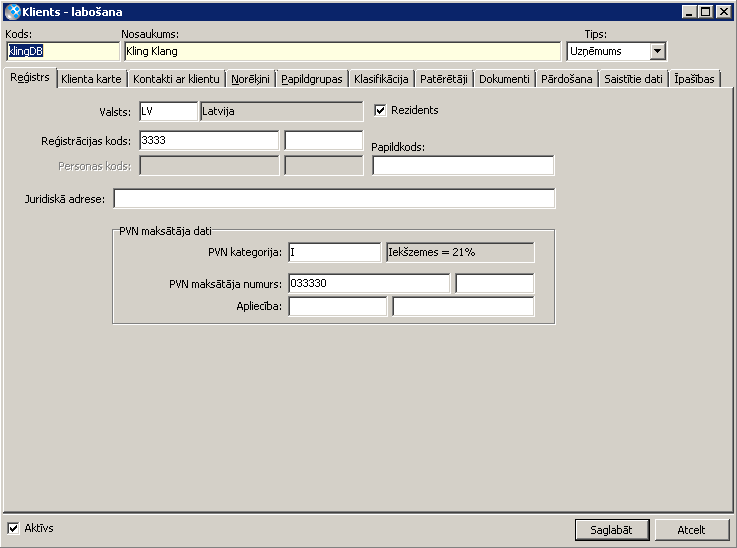The height and width of the screenshot is (548, 737).
Task: Click the Kods input field
Action: click(x=61, y=51)
